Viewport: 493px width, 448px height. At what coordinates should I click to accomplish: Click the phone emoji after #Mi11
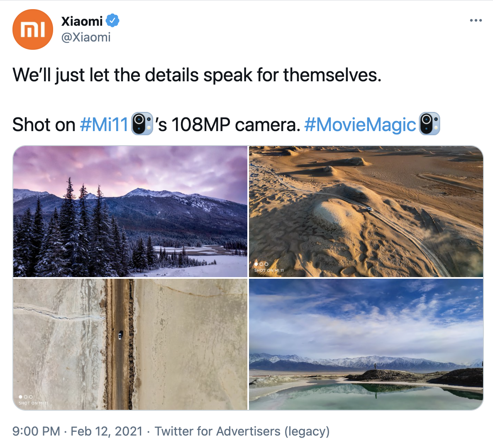point(142,124)
